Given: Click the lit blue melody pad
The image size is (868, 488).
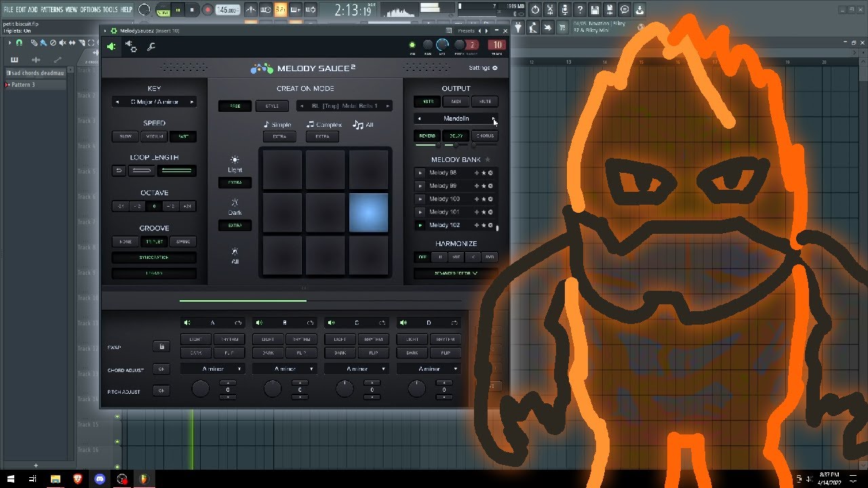Looking at the screenshot, I should [x=368, y=212].
